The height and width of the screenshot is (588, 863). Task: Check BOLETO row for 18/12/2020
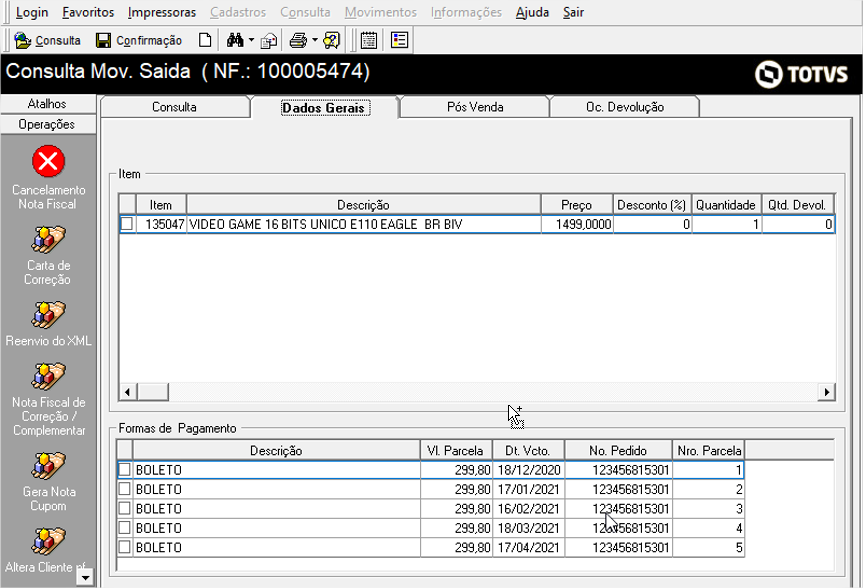(125, 469)
